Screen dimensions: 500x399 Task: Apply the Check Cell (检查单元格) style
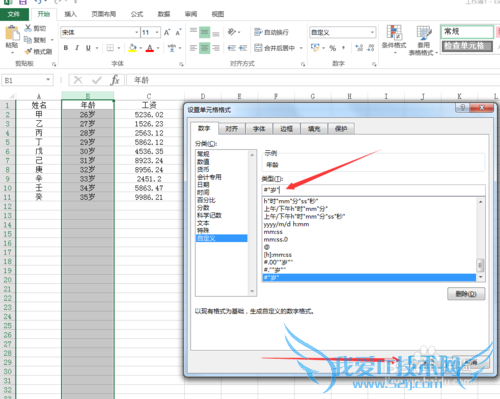point(467,46)
